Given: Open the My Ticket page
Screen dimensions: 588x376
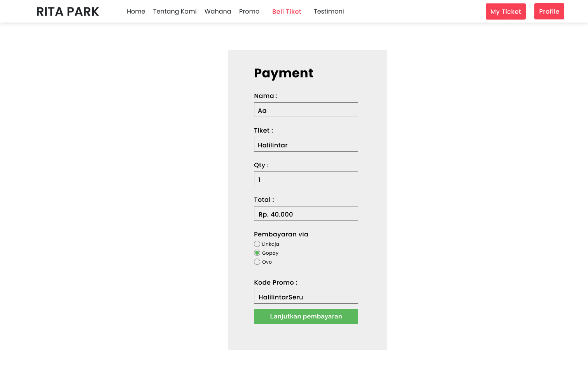Looking at the screenshot, I should click(x=506, y=11).
